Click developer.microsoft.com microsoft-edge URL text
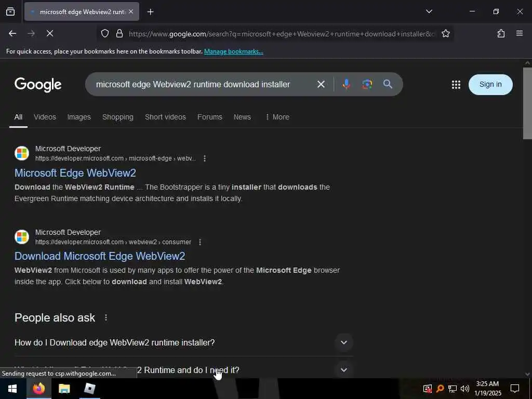The height and width of the screenshot is (399, 532). [x=115, y=158]
